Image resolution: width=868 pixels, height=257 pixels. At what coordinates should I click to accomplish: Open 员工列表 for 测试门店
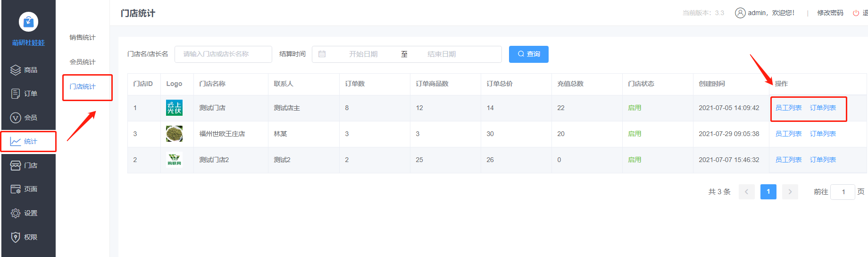[x=788, y=108]
